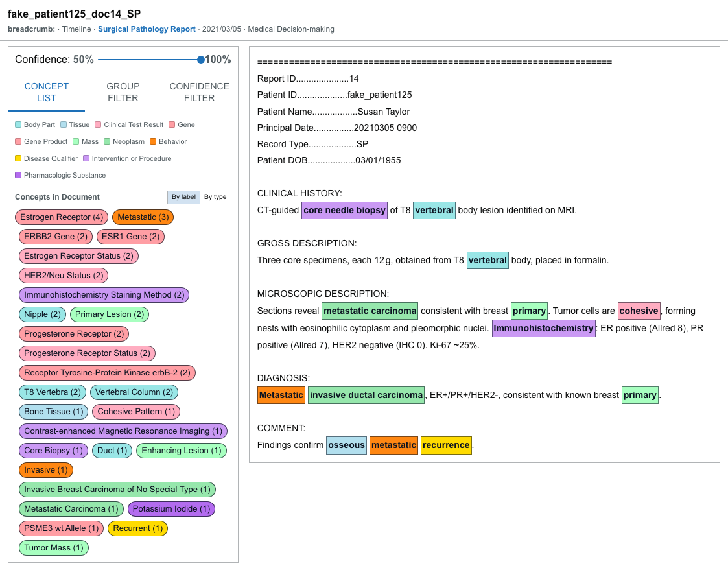Select Immunohistochemistry Staining Method (2) chip
The height and width of the screenshot is (568, 728).
pos(104,295)
